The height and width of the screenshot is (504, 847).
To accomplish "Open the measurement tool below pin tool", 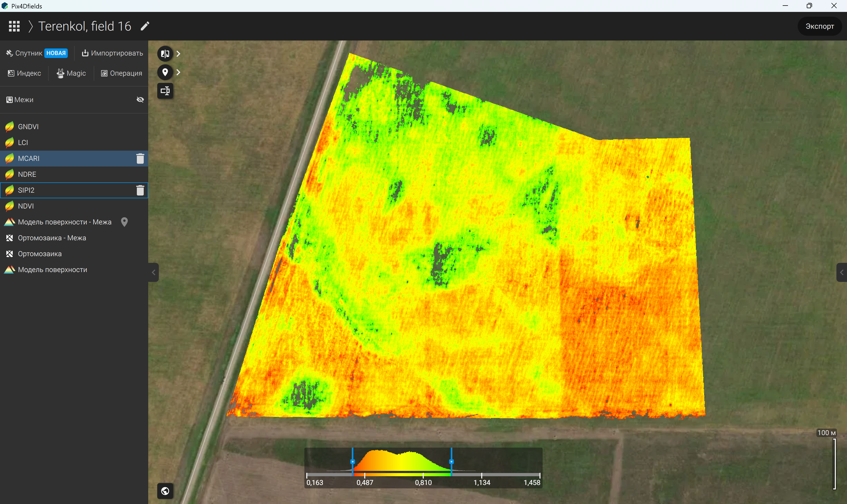I will tap(165, 91).
